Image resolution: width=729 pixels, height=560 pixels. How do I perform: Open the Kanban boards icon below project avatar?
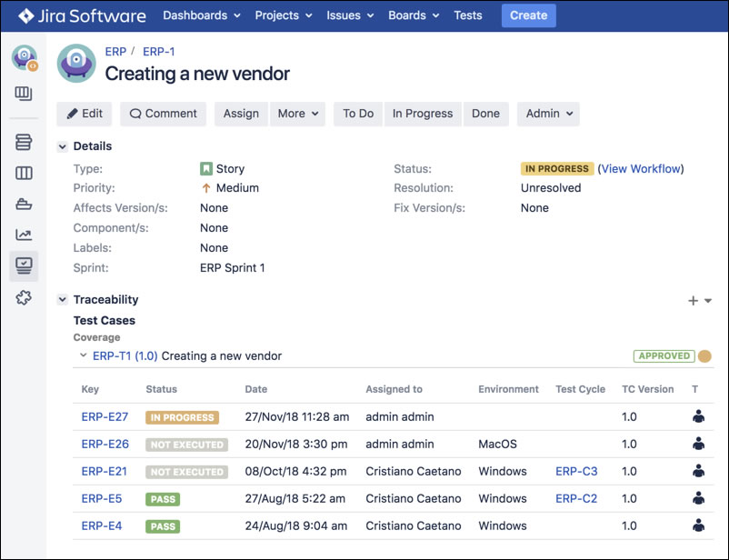click(24, 94)
